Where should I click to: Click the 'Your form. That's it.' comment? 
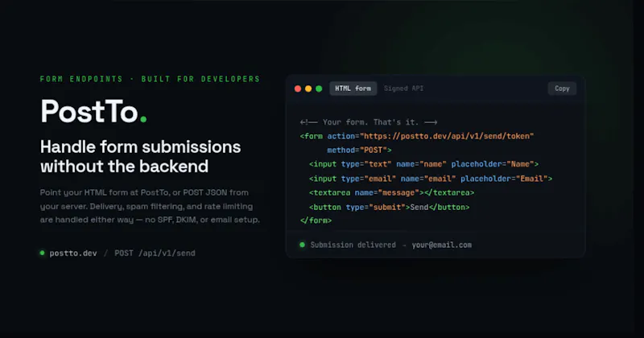tap(369, 122)
